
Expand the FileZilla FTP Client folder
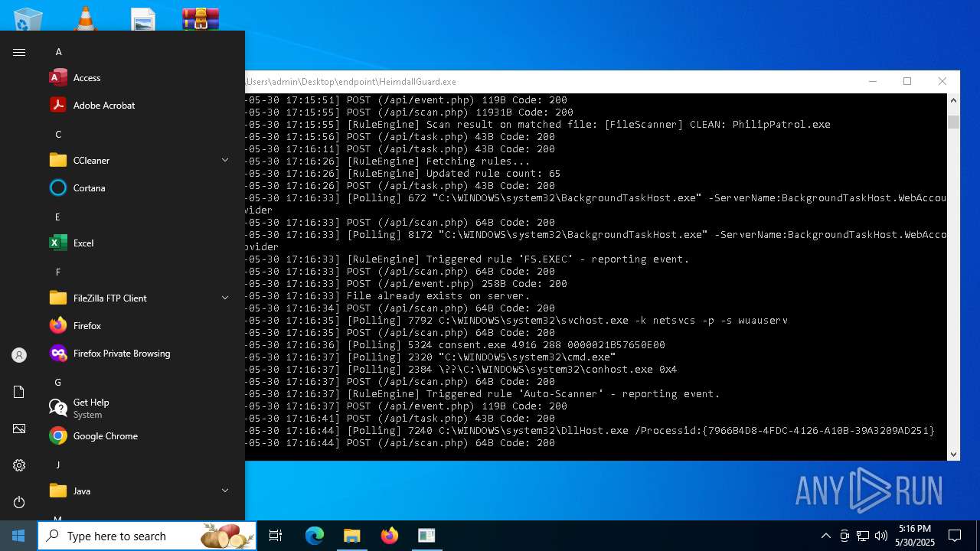point(225,298)
